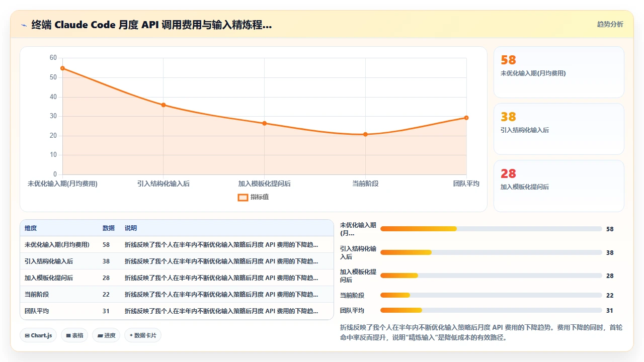This screenshot has width=644, height=362.
Task: Click the 说明 table column header
Action: [131, 228]
